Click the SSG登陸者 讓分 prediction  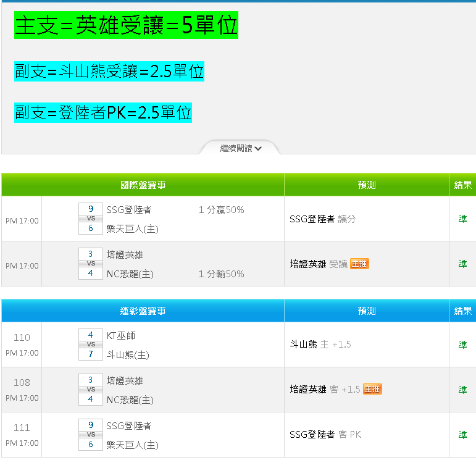pyautogui.click(x=322, y=219)
